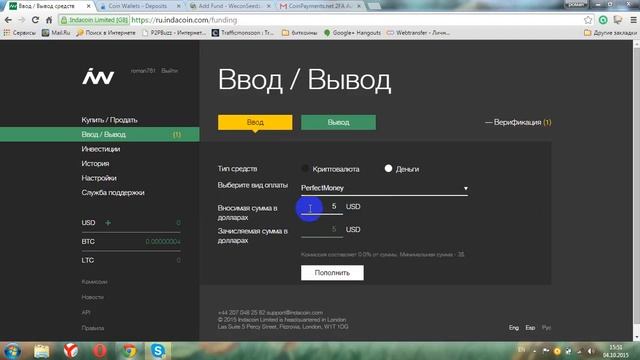
Task: Add USD funds with plus icon
Action: tap(108, 223)
